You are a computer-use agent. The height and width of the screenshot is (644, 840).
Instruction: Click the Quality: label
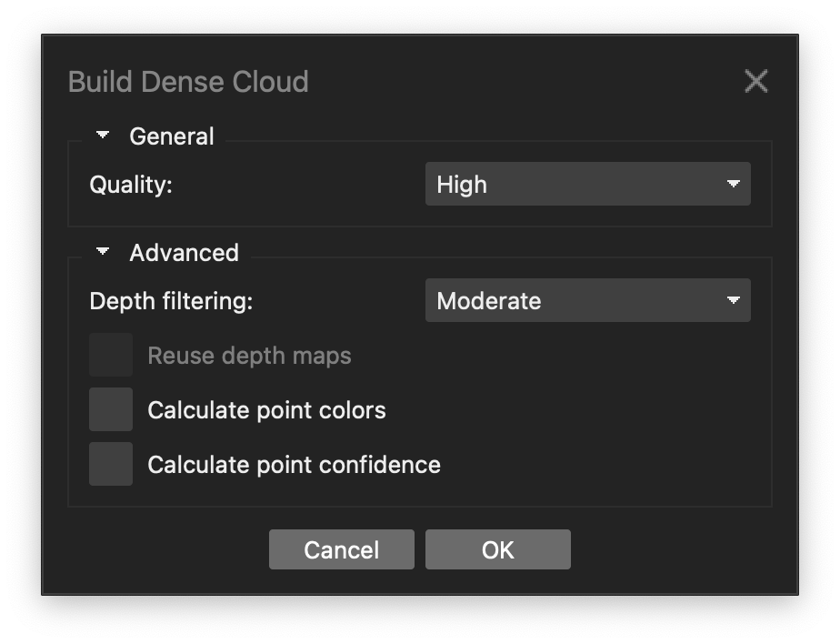(x=131, y=185)
